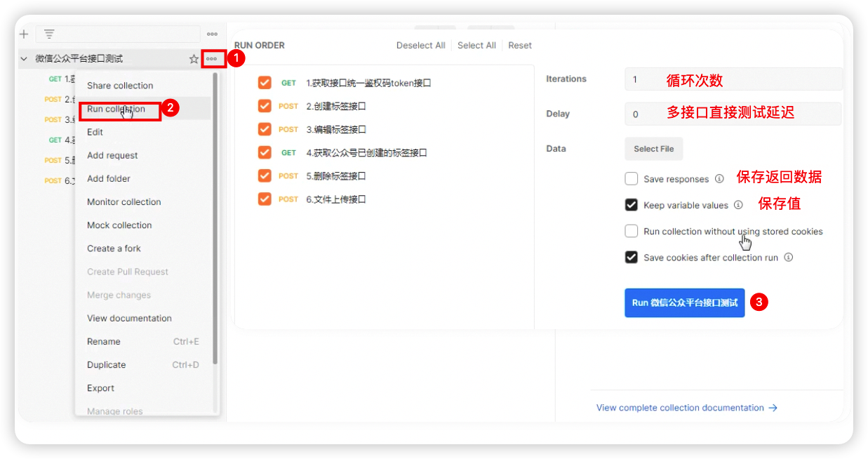
Task: Click the plus icon to create new collection
Action: coord(24,34)
